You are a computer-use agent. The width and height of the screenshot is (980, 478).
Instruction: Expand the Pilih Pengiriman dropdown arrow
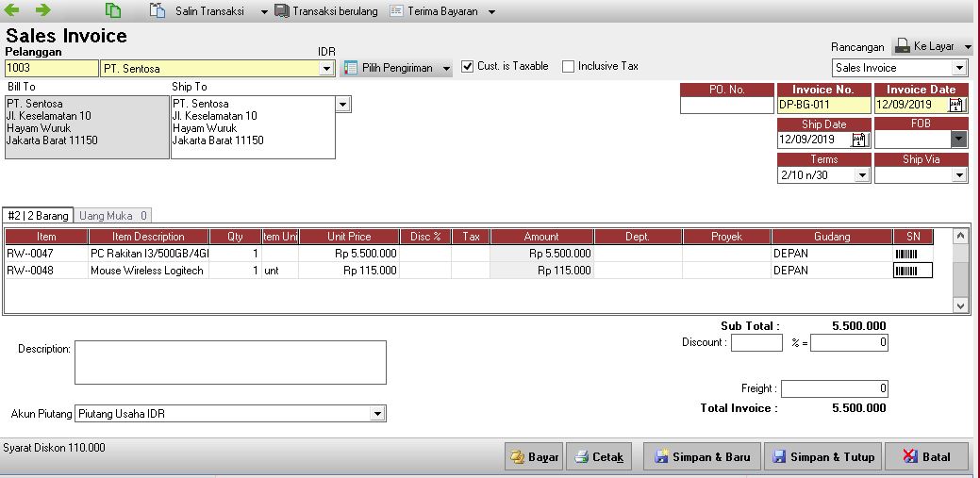[446, 68]
